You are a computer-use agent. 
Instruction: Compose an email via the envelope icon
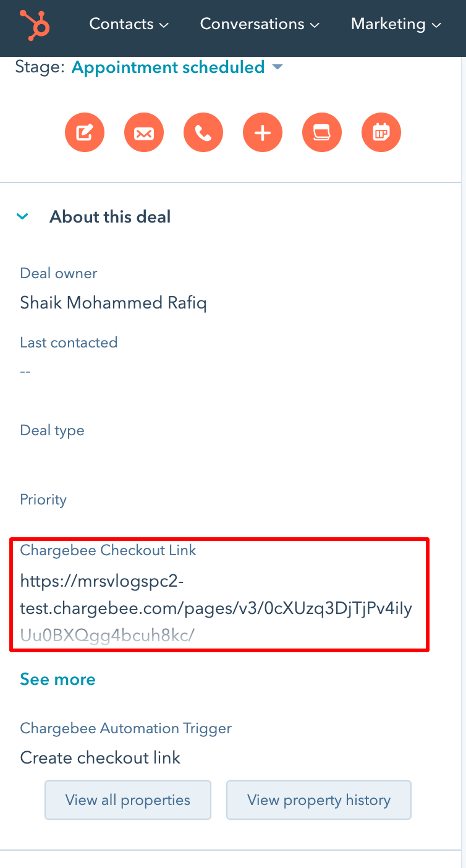144,132
